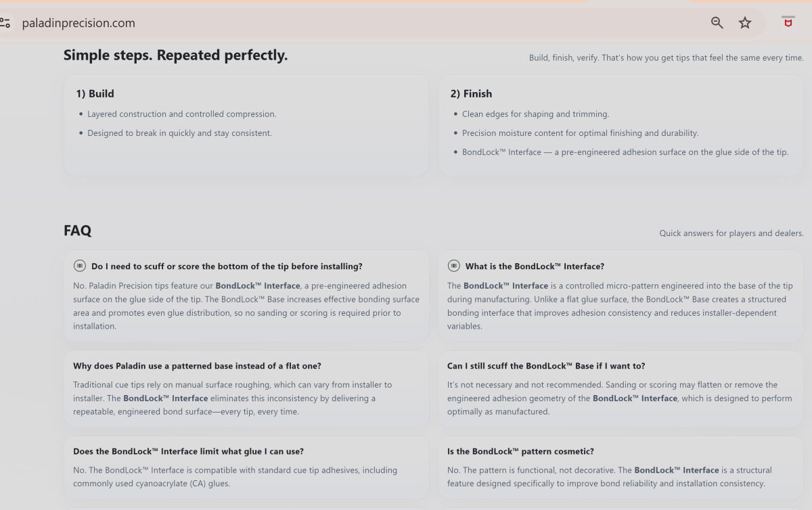812x510 pixels.
Task: Click 'Quick answers for players and dealers' text
Action: (731, 233)
